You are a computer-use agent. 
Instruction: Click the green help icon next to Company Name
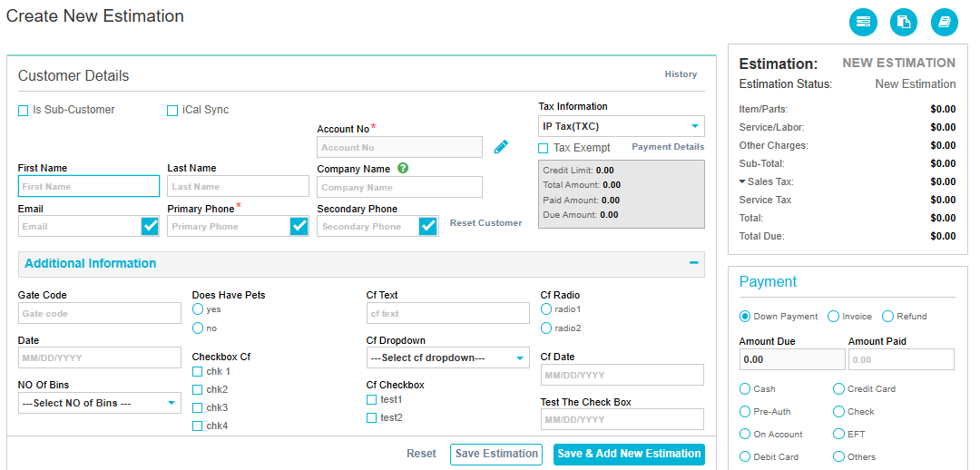coord(403,168)
